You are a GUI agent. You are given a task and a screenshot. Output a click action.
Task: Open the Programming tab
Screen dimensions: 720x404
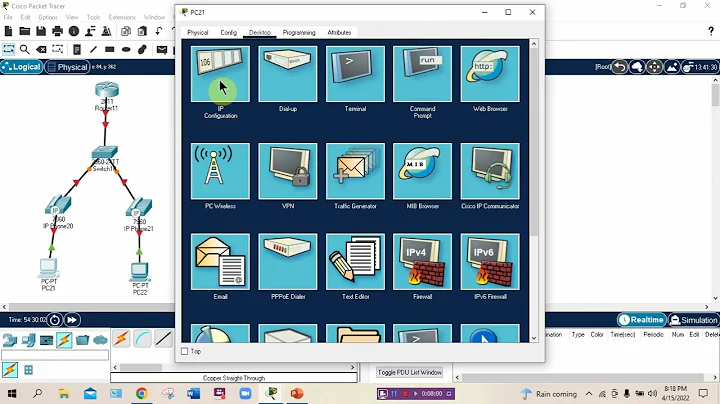(299, 33)
